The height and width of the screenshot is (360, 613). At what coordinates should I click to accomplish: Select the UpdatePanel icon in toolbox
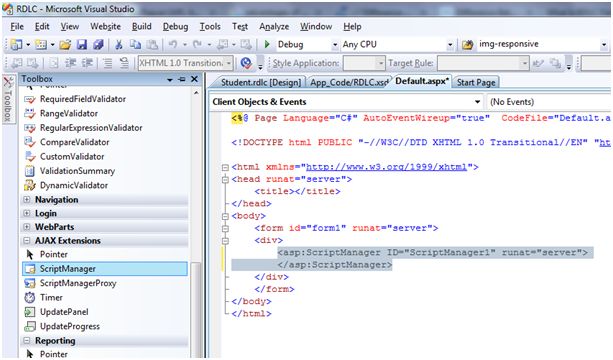(30, 312)
